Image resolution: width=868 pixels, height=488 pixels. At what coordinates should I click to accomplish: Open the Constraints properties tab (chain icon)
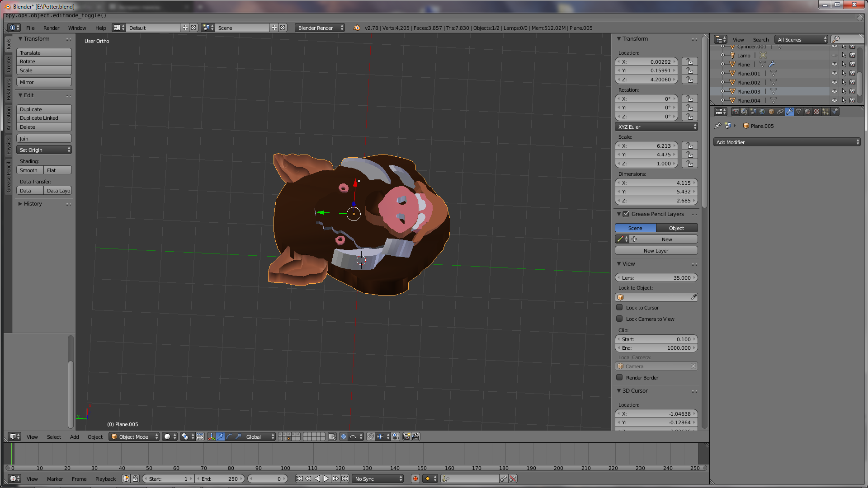click(x=780, y=112)
